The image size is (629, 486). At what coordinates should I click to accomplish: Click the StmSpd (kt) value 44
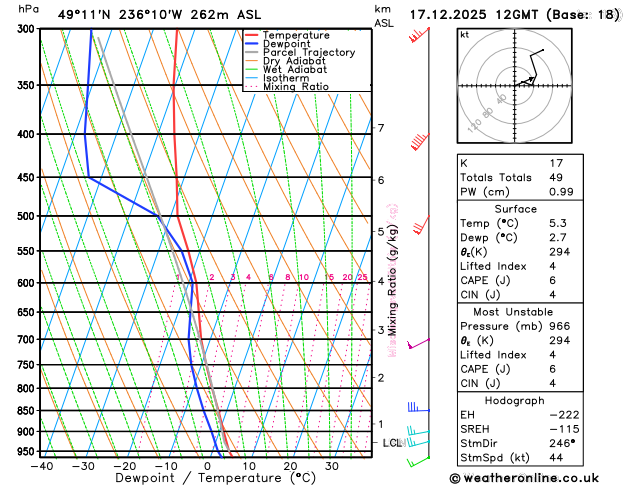pyautogui.click(x=556, y=458)
